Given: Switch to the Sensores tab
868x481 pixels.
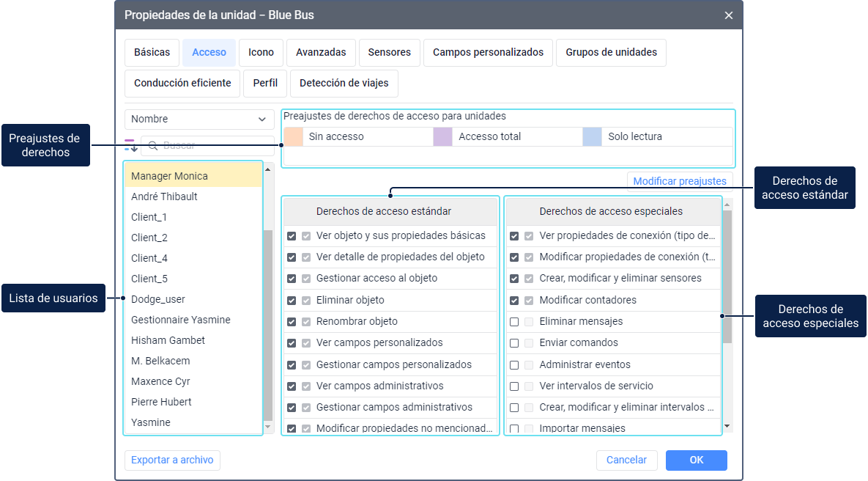Looking at the screenshot, I should pos(389,53).
